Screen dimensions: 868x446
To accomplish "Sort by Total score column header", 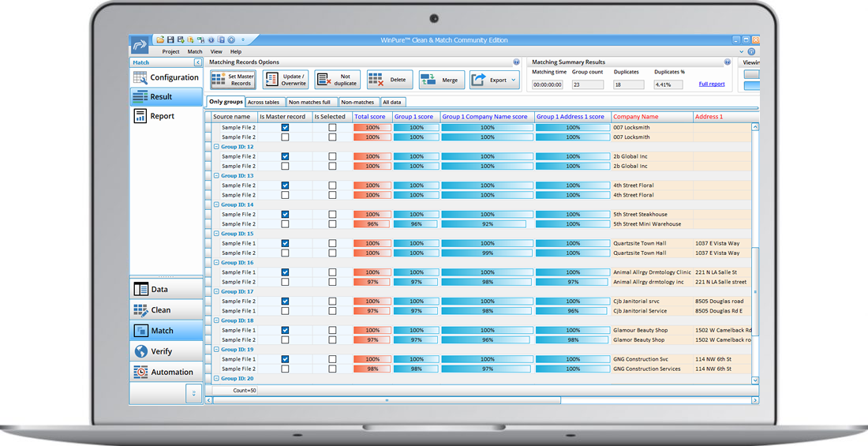I will 372,117.
